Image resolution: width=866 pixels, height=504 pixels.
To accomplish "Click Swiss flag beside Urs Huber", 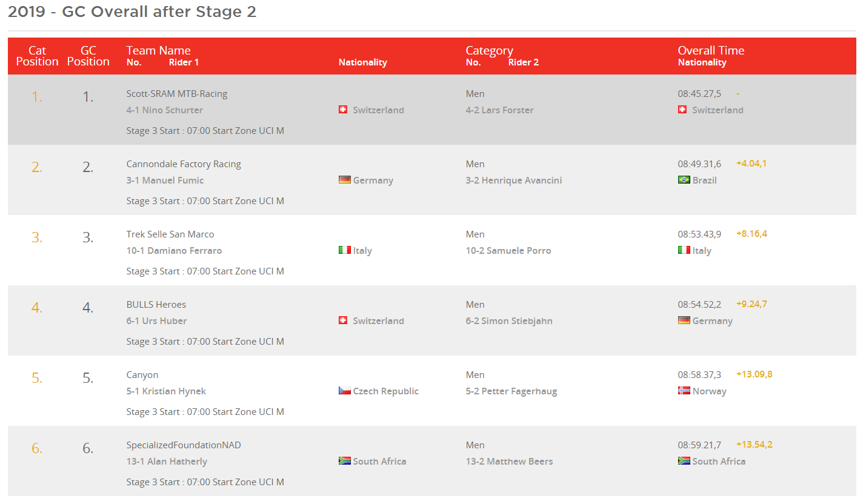I will (x=343, y=320).
